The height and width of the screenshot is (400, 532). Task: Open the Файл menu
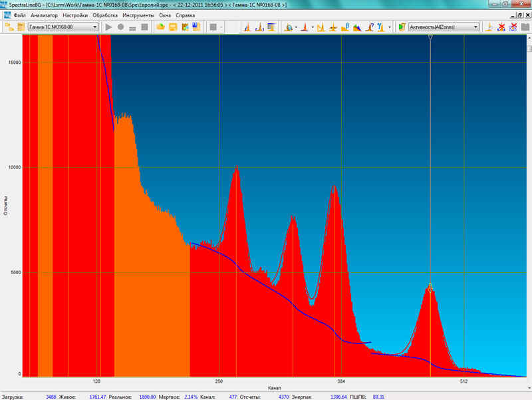(x=19, y=15)
